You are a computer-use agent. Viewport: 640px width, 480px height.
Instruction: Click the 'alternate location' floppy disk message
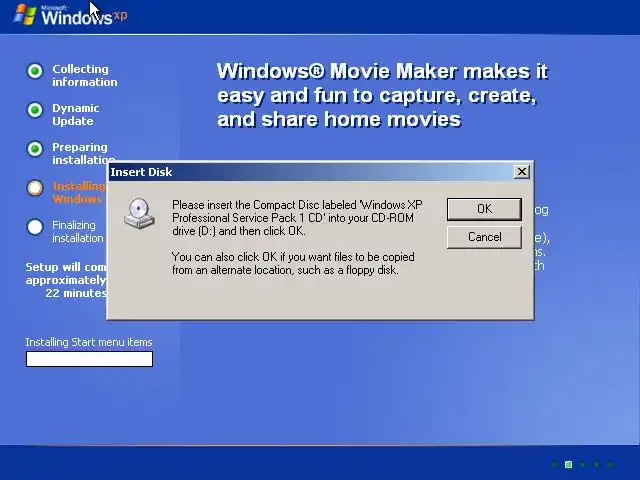point(293,263)
